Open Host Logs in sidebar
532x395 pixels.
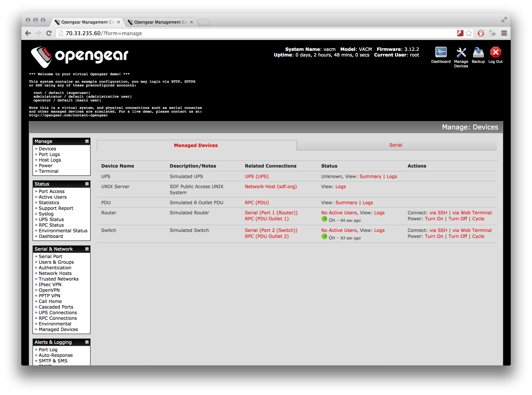[50, 160]
